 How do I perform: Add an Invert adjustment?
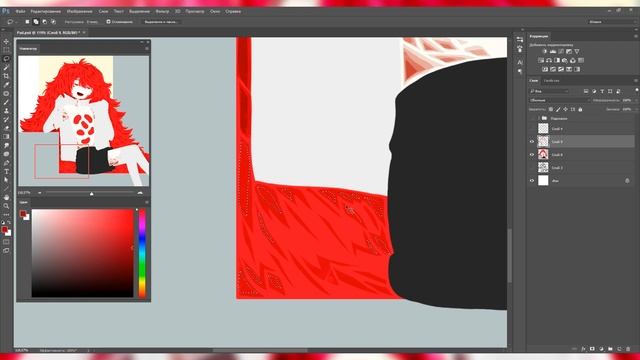(545, 69)
